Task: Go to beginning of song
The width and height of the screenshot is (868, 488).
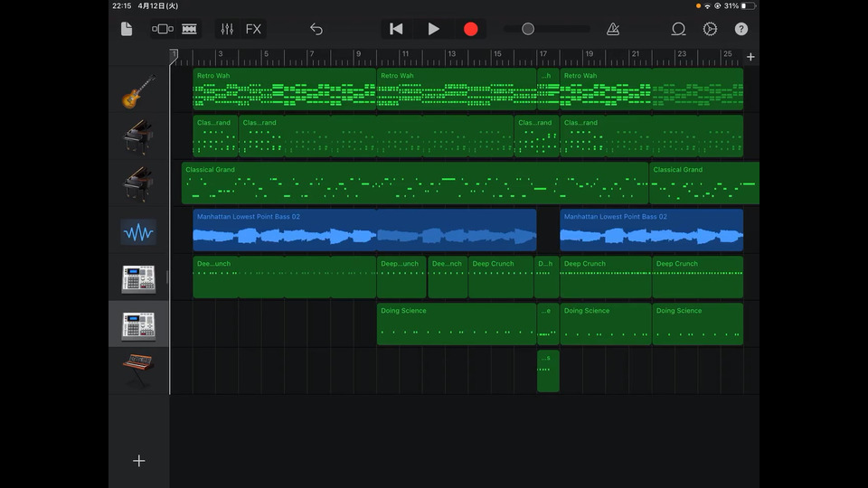Action: click(396, 29)
